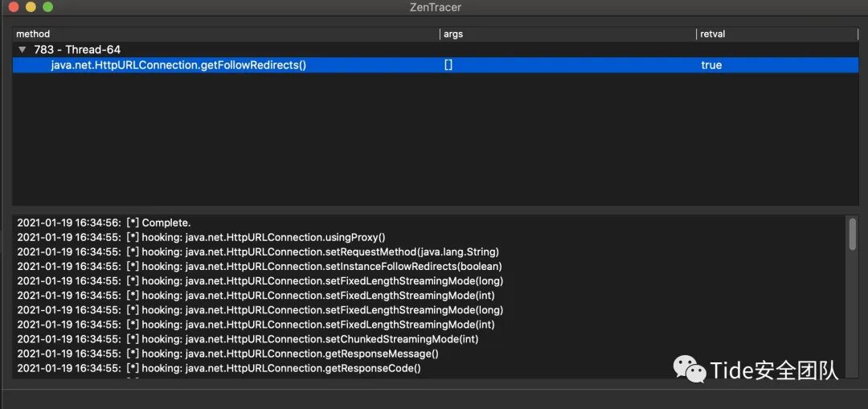Image resolution: width=868 pixels, height=409 pixels.
Task: Click the log scrollbar thumb
Action: 853,234
